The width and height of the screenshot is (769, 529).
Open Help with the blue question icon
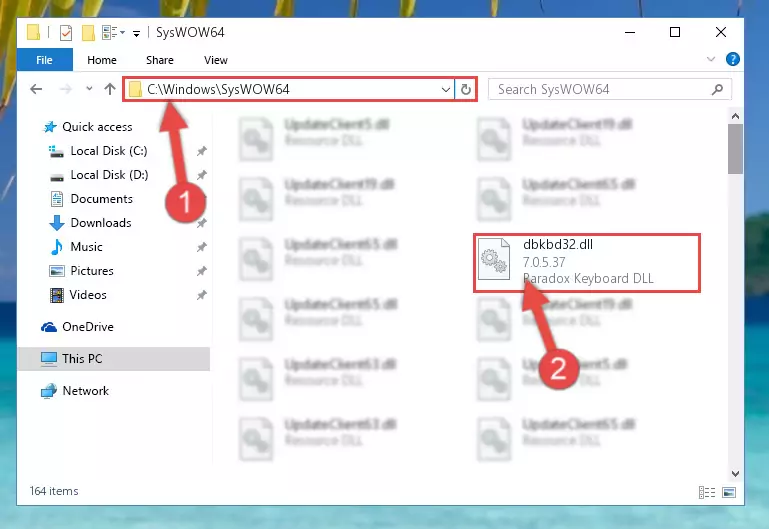[732, 59]
